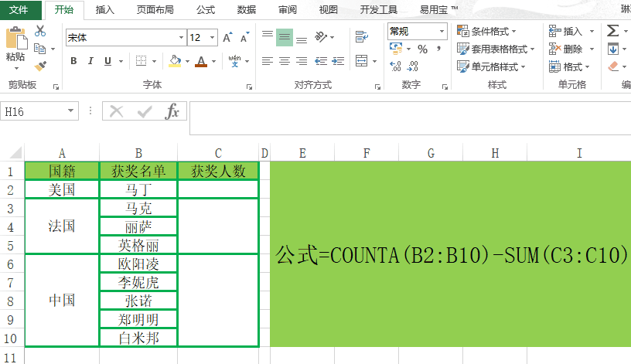Switch to 页面布局 tab
This screenshot has height=364, width=631.
[x=155, y=10]
